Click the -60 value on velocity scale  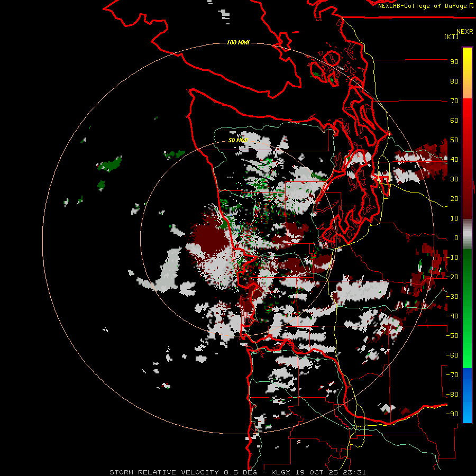point(452,355)
